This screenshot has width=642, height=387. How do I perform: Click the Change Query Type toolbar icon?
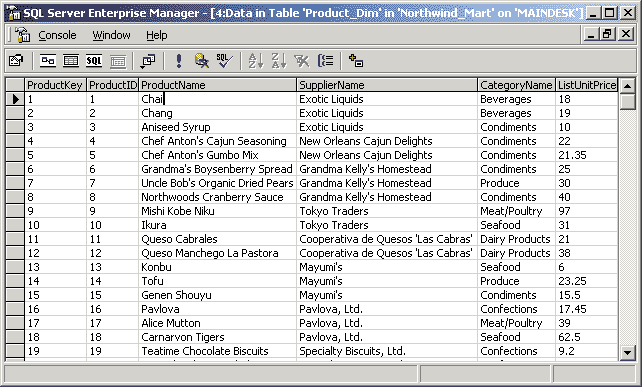147,61
